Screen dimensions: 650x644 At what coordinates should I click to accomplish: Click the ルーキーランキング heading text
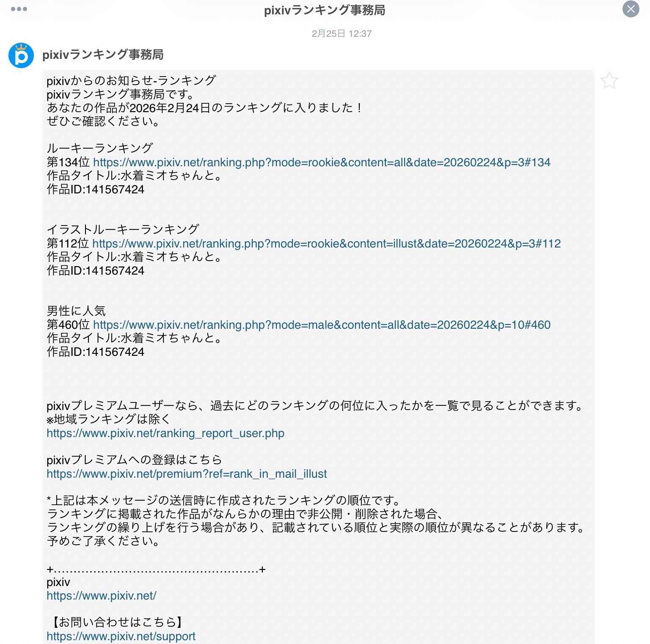click(x=99, y=148)
